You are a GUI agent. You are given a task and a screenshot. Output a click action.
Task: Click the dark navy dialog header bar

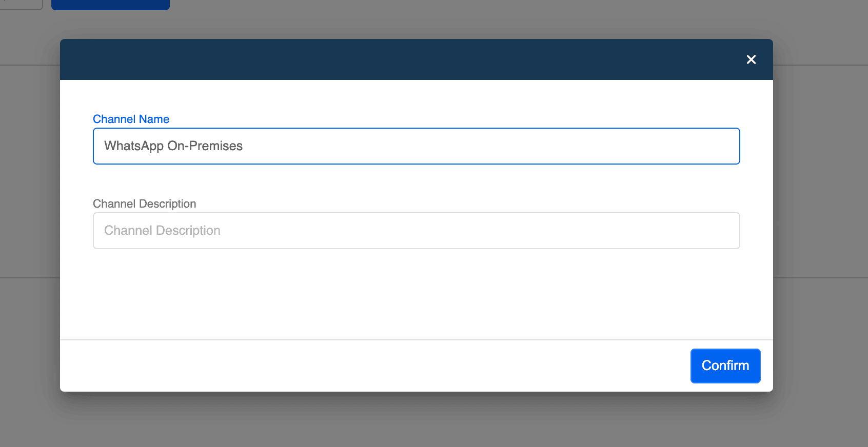[400, 59]
